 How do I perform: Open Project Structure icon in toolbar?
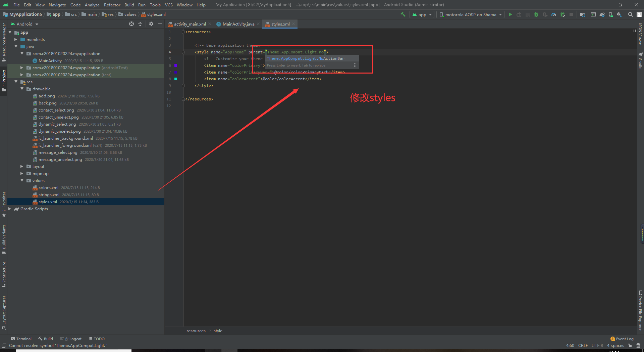(x=582, y=14)
